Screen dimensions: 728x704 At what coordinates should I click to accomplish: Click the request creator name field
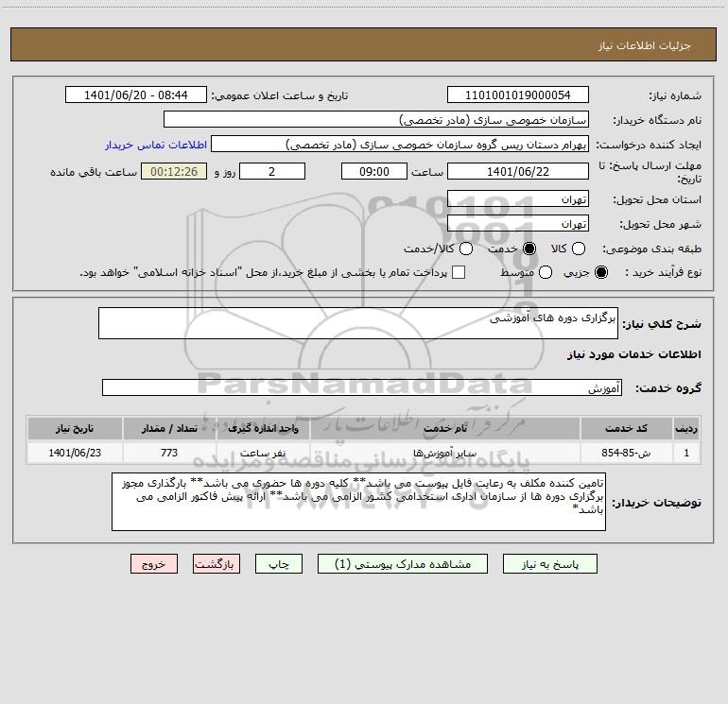tap(400, 144)
